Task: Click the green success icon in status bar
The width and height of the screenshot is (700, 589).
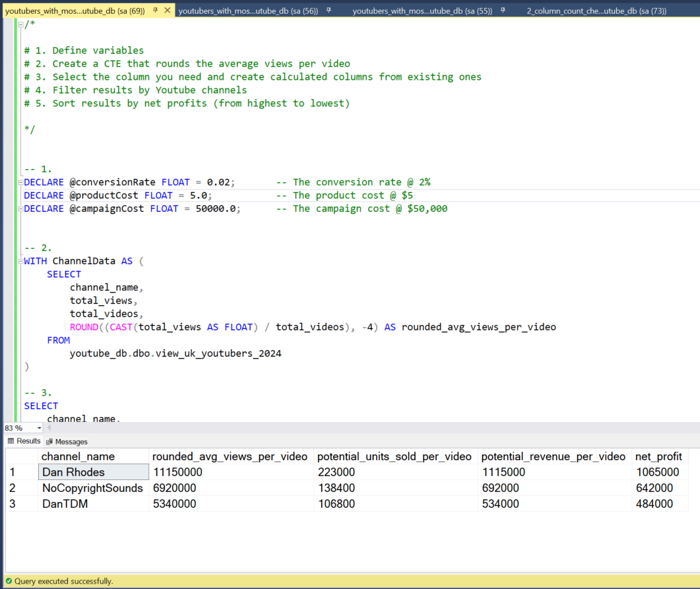Action: 8,581
